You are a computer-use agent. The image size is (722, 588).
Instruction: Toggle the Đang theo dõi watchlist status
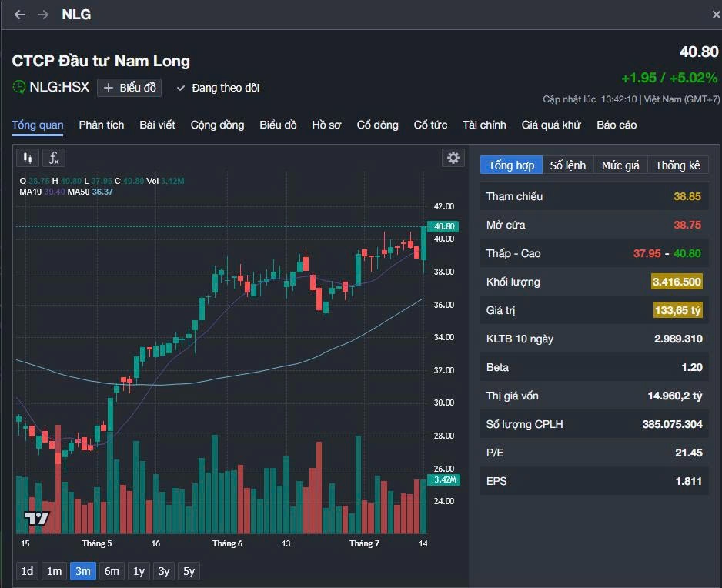(218, 88)
